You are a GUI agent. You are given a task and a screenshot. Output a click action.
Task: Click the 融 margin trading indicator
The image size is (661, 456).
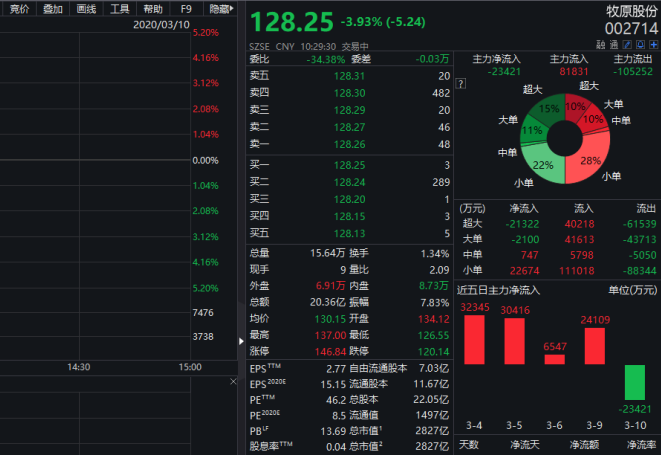pos(600,46)
